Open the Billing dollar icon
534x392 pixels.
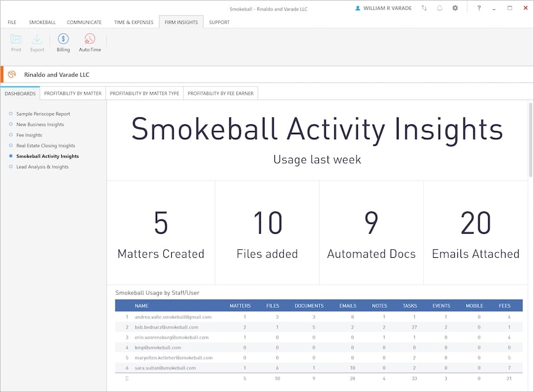click(x=63, y=39)
